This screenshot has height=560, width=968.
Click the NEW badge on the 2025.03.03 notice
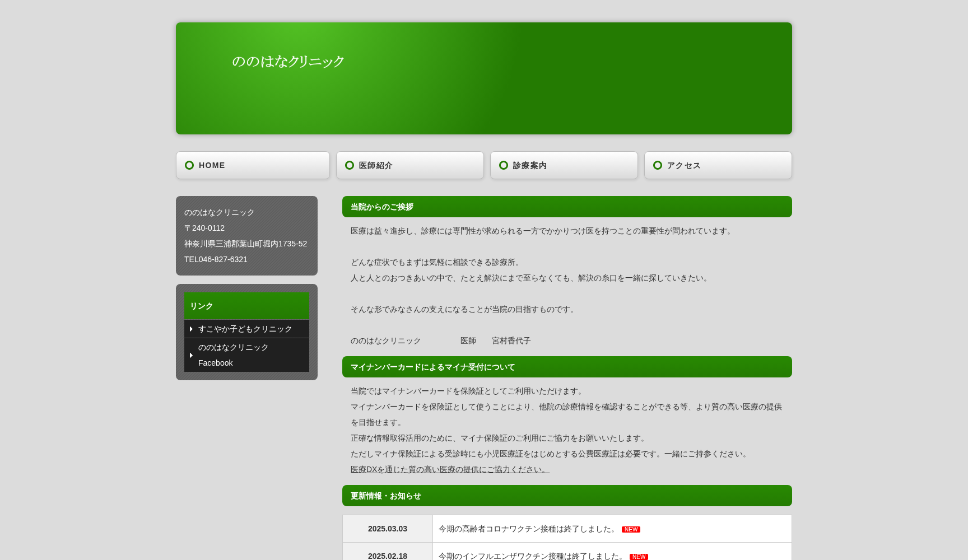tap(631, 529)
